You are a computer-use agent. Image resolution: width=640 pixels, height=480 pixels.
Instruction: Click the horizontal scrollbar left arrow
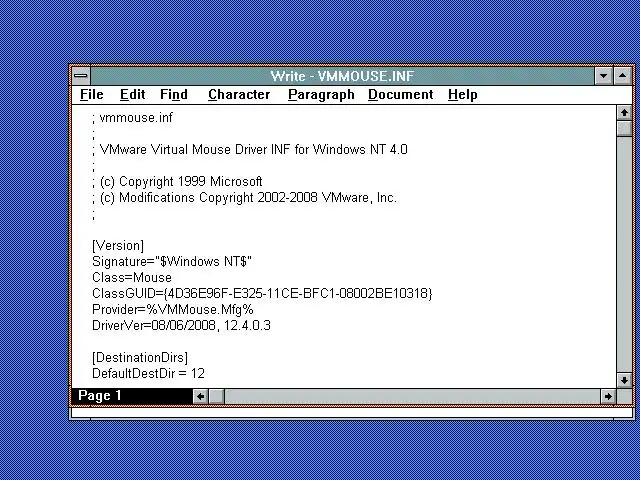pyautogui.click(x=200, y=396)
